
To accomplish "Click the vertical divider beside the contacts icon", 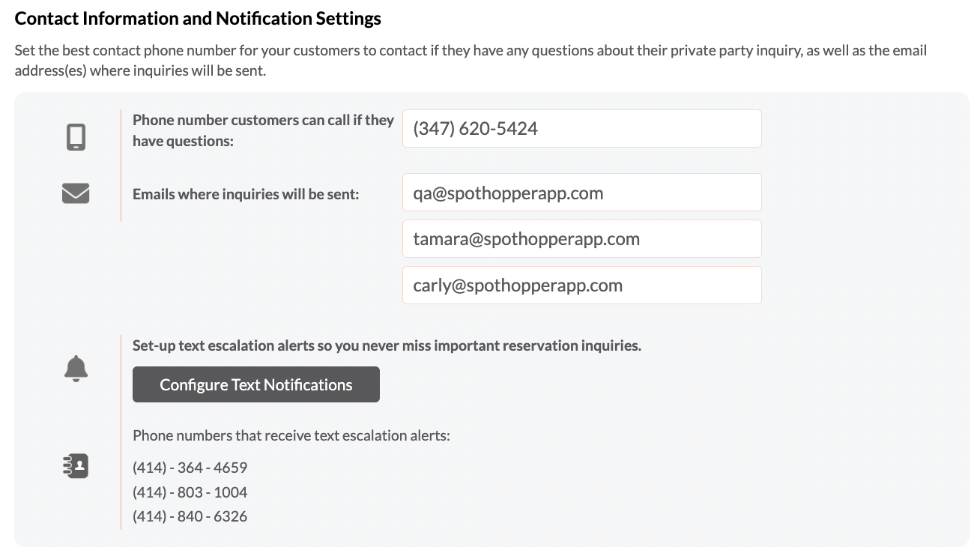I will tap(121, 432).
